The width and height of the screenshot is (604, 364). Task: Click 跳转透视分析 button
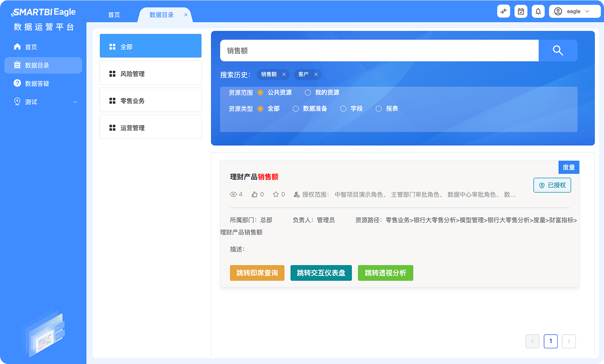tap(385, 273)
